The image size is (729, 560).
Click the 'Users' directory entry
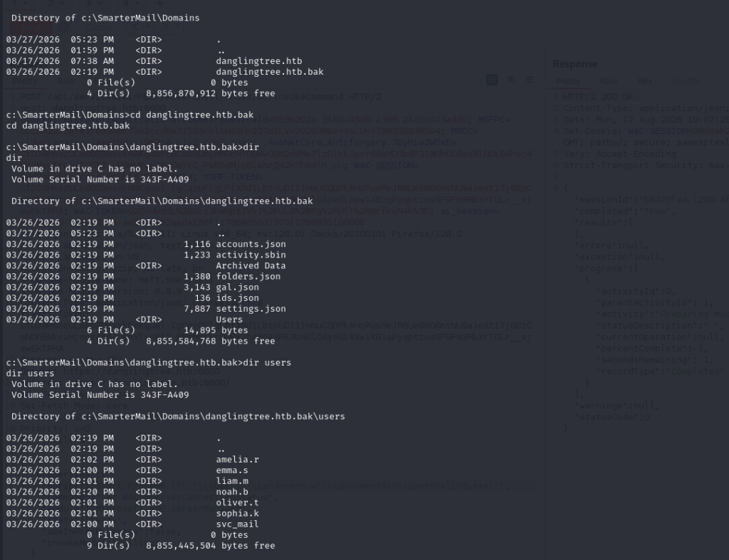point(229,319)
